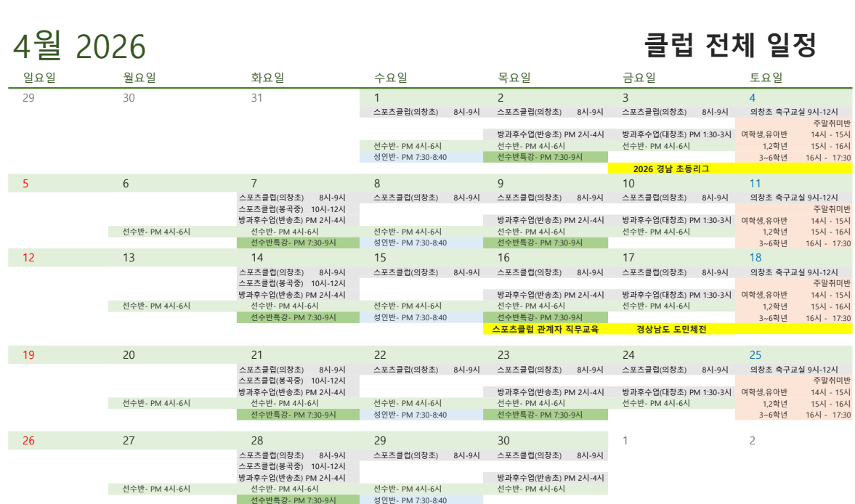Select the 토요일 column header

click(x=766, y=78)
